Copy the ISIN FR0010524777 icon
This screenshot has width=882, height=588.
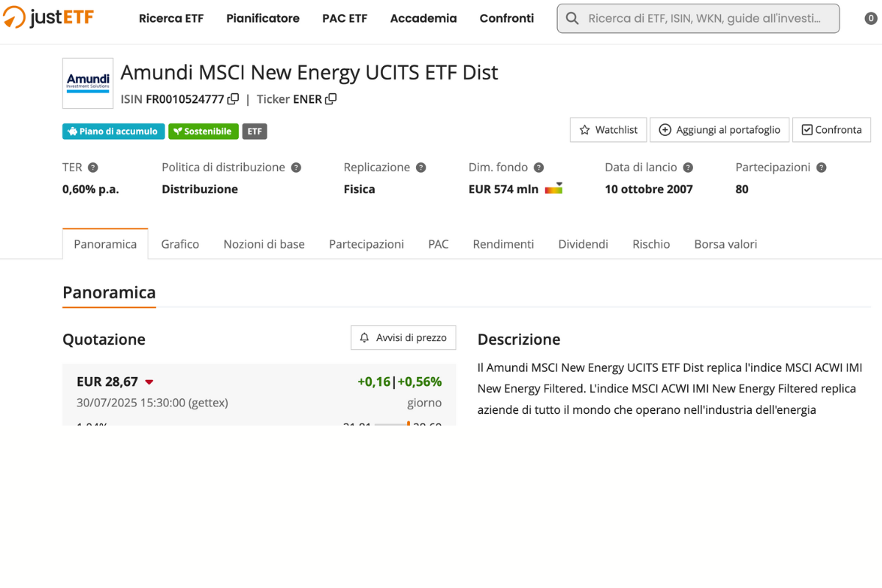[233, 99]
